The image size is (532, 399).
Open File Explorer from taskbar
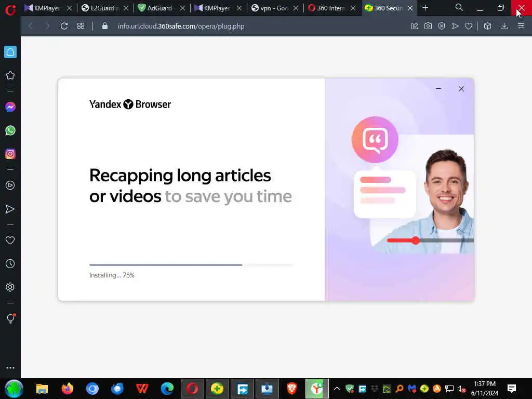[x=42, y=389]
